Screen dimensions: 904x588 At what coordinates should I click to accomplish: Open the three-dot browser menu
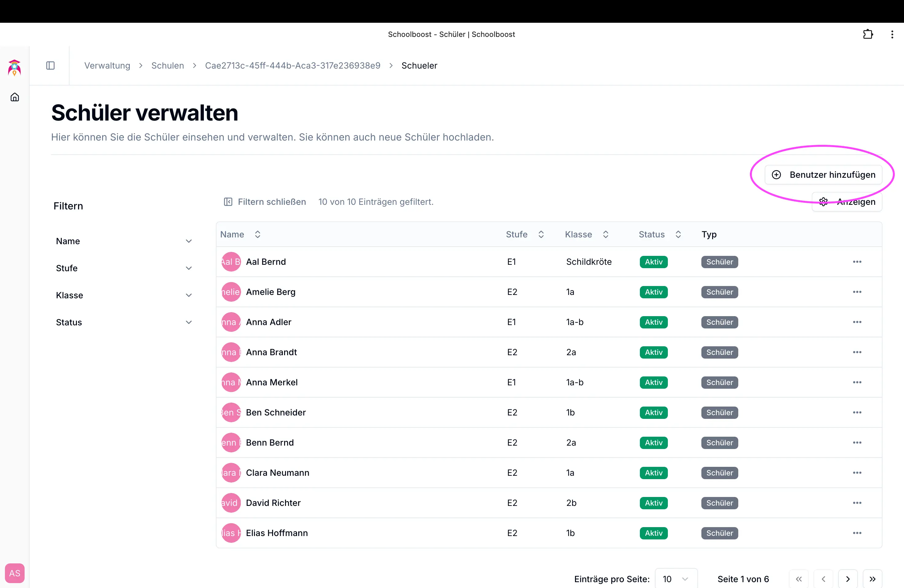click(892, 34)
